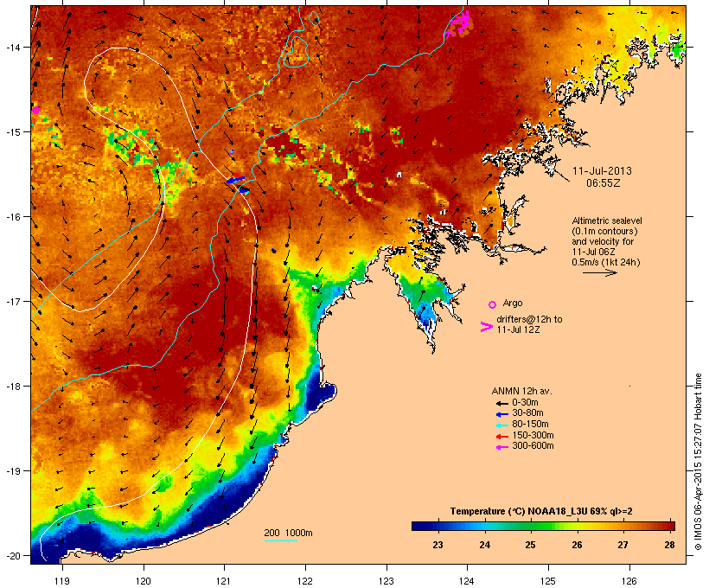The image size is (709, 588).
Task: Click the 300-600m depth legend label
Action: tap(533, 446)
